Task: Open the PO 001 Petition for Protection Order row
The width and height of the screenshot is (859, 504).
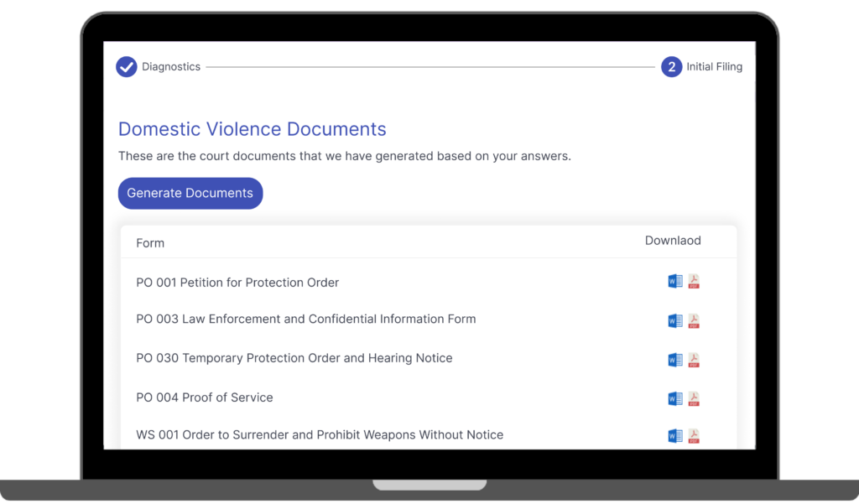Action: [237, 283]
